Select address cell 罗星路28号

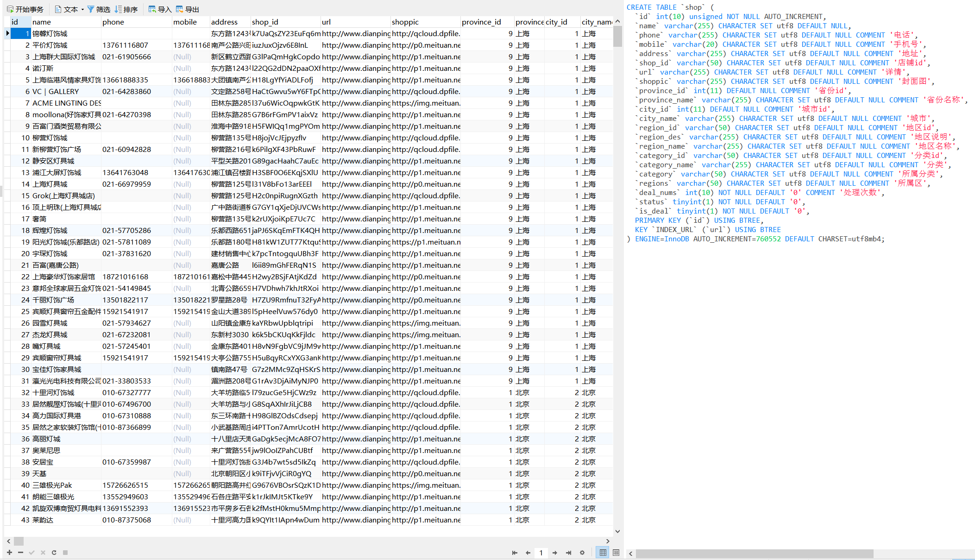coord(230,300)
